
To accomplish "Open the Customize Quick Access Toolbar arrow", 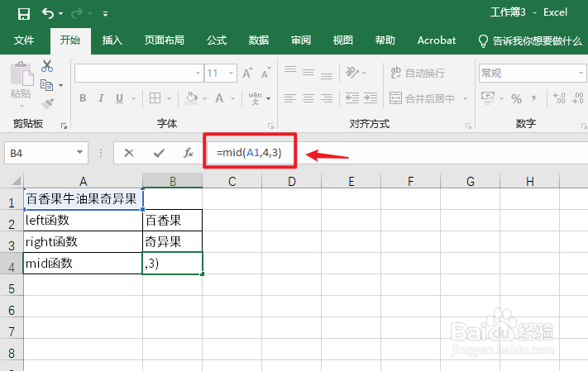I will (105, 14).
